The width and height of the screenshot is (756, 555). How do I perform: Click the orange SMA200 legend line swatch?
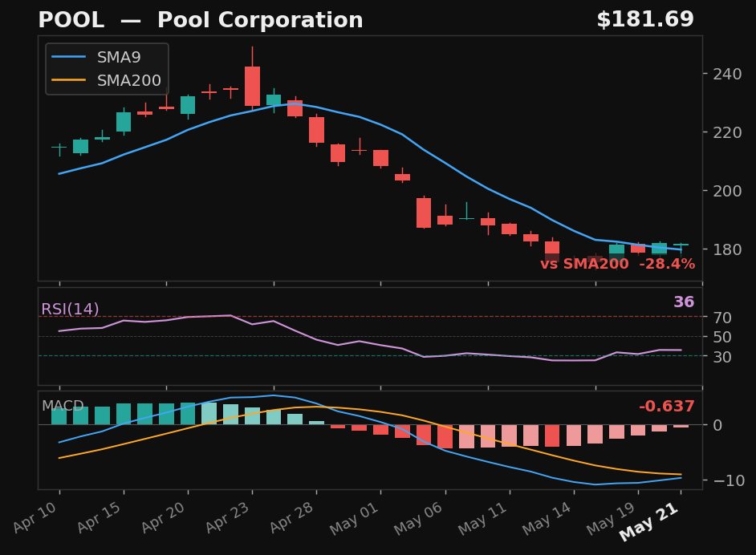pyautogui.click(x=68, y=80)
